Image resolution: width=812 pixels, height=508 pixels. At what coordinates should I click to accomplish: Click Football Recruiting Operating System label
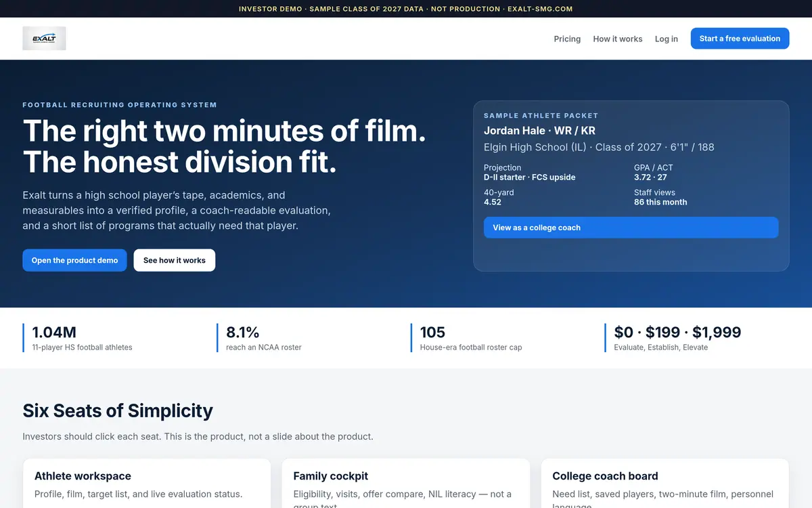pos(120,105)
